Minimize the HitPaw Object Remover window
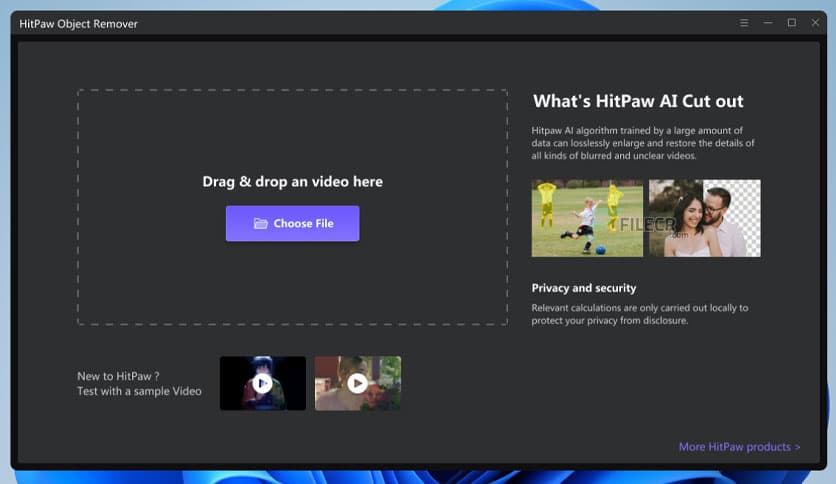 pyautogui.click(x=768, y=23)
